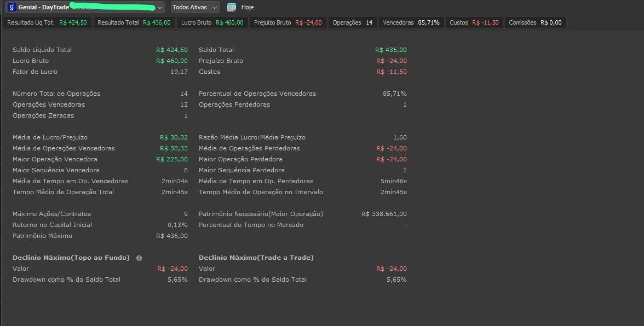
Task: Click the Patrimônio Máximo row label
Action: 43,236
